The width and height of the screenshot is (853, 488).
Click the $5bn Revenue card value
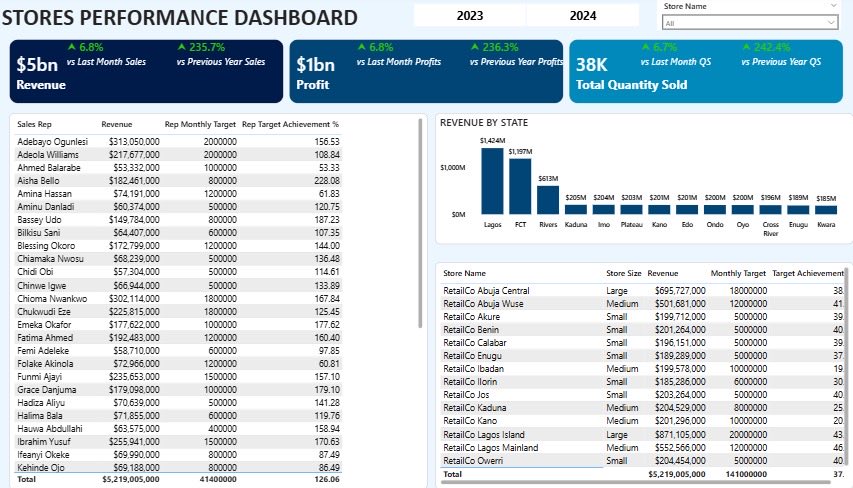point(37,65)
